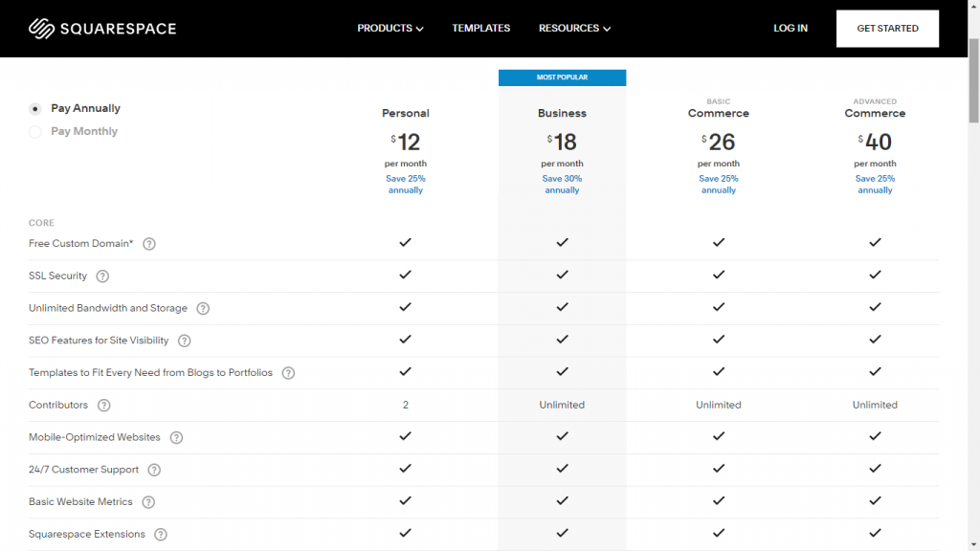Screen dimensions: 980x551
Task: Open help for Mobile-Optimized Websites
Action: tap(176, 437)
